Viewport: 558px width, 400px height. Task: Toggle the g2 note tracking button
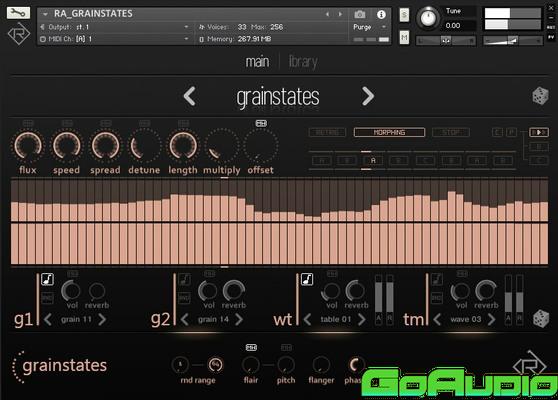point(184,279)
